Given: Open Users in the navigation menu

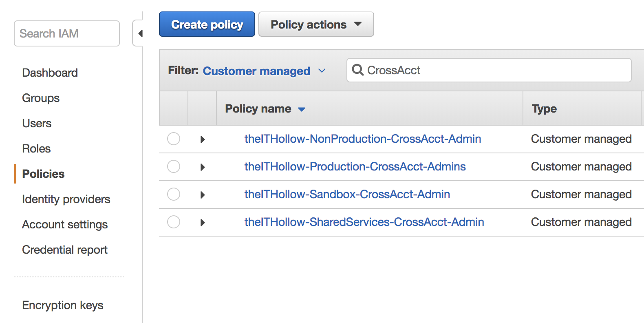Looking at the screenshot, I should click(37, 123).
